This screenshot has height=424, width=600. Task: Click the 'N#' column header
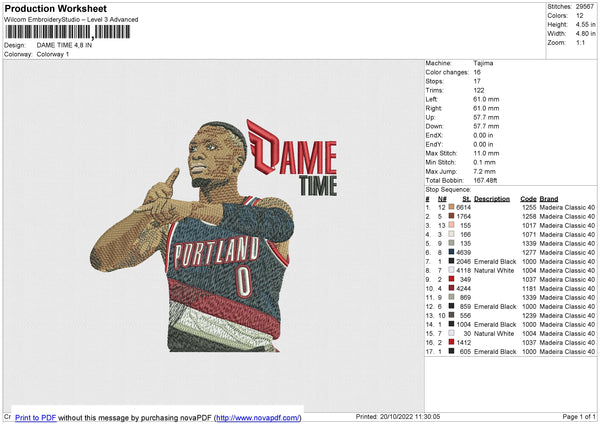pos(442,199)
